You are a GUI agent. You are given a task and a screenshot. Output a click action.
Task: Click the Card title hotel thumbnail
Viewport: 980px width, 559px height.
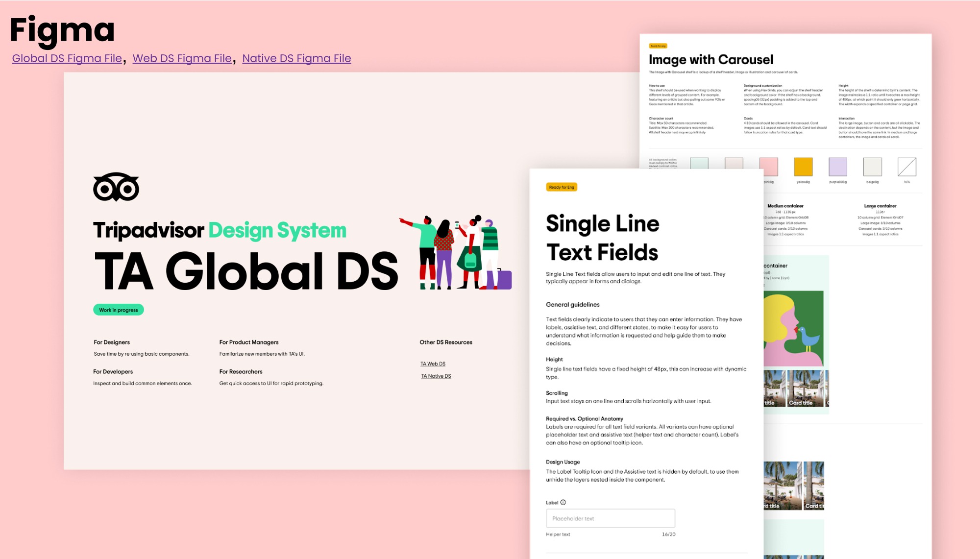click(x=804, y=389)
